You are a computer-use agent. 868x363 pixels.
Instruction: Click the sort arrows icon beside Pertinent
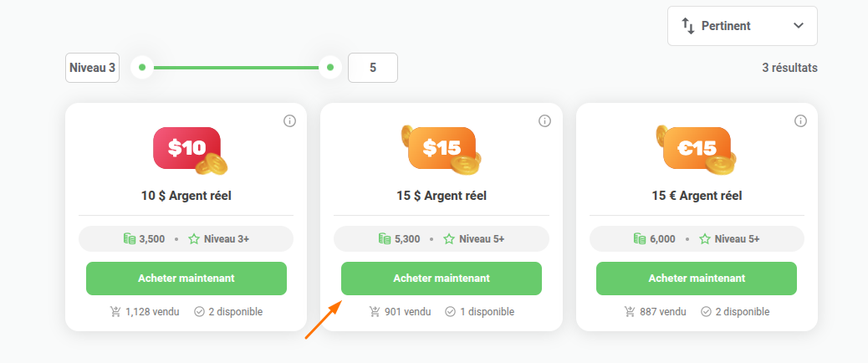[x=687, y=25]
